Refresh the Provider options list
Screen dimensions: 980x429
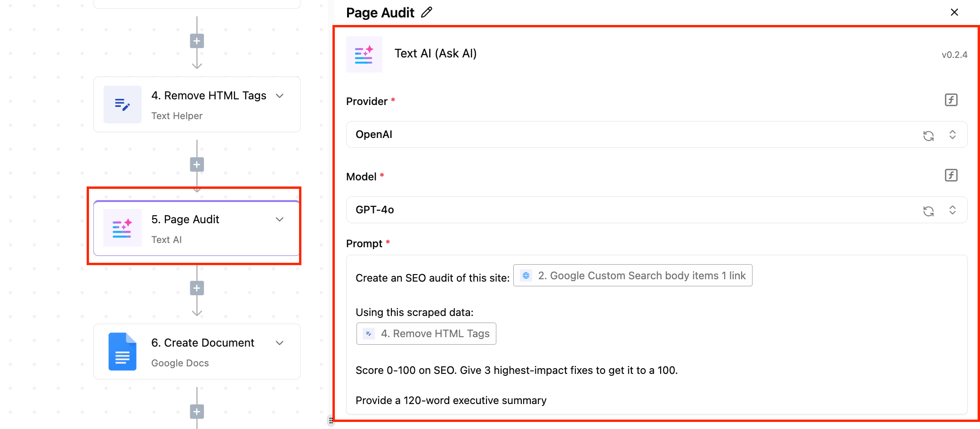pos(928,136)
